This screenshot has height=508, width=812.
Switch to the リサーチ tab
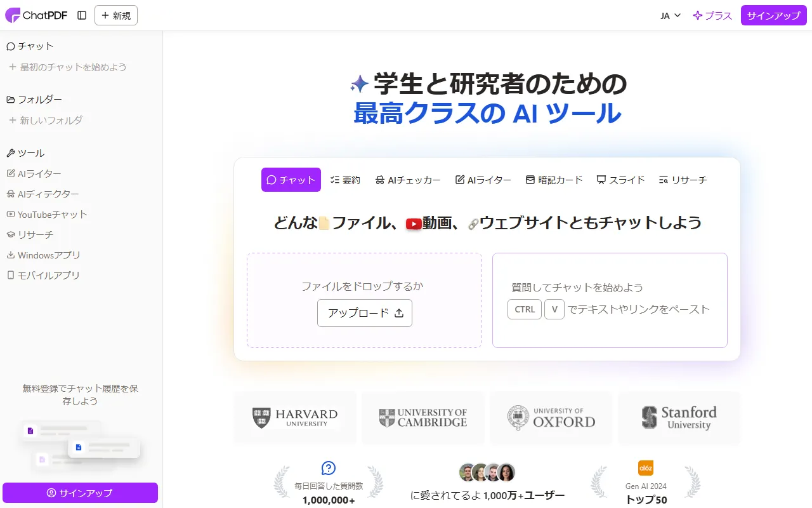click(x=683, y=180)
